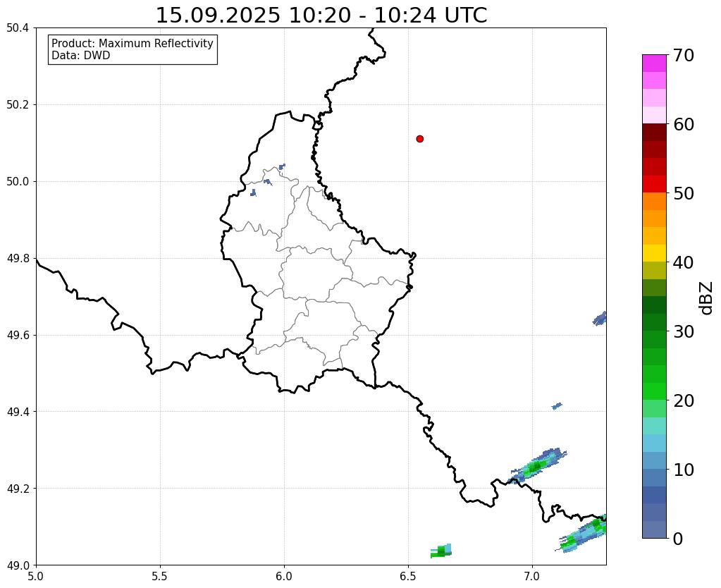
Task: Pick the bright green colorbar segment above 20
Action: tap(654, 391)
